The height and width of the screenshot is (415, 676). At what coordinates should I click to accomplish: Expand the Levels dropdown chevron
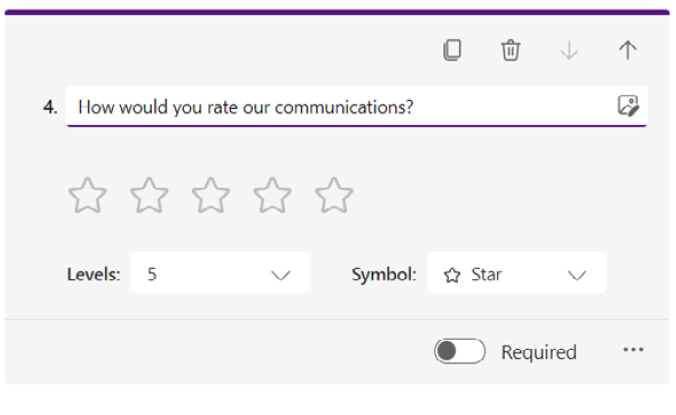(281, 274)
